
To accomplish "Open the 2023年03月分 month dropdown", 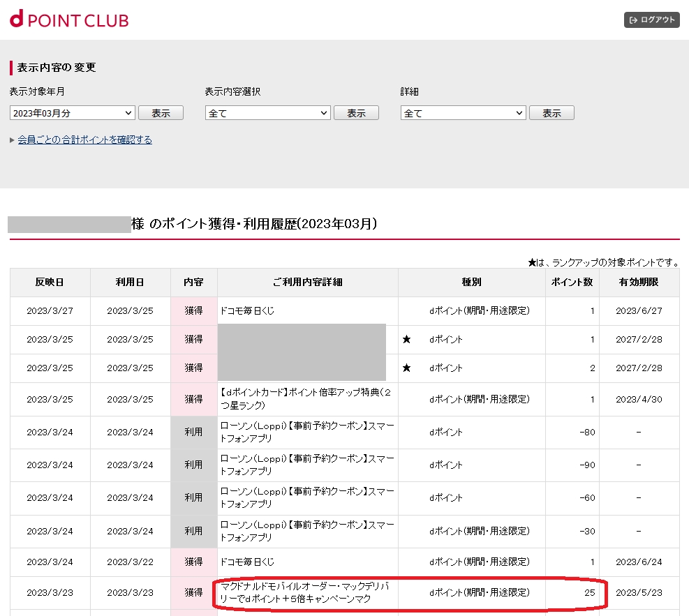I will (72, 113).
